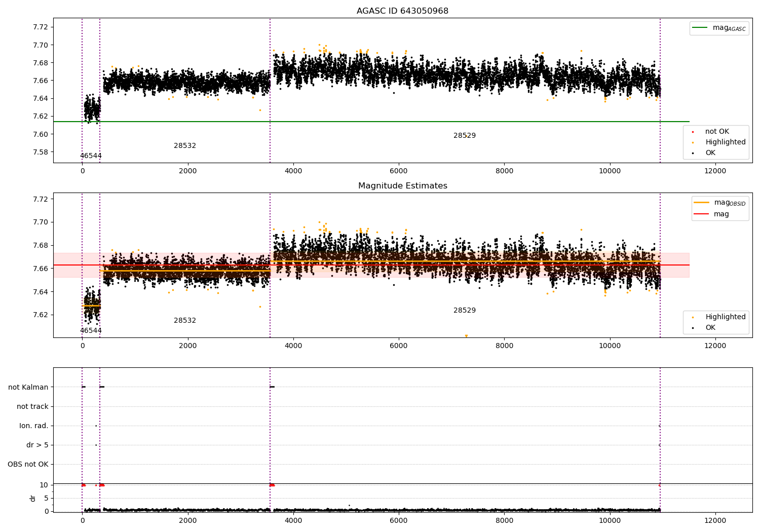The width and height of the screenshot is (760, 532).
Task: Click 'Highlighted' in middle plot legend
Action: (719, 317)
